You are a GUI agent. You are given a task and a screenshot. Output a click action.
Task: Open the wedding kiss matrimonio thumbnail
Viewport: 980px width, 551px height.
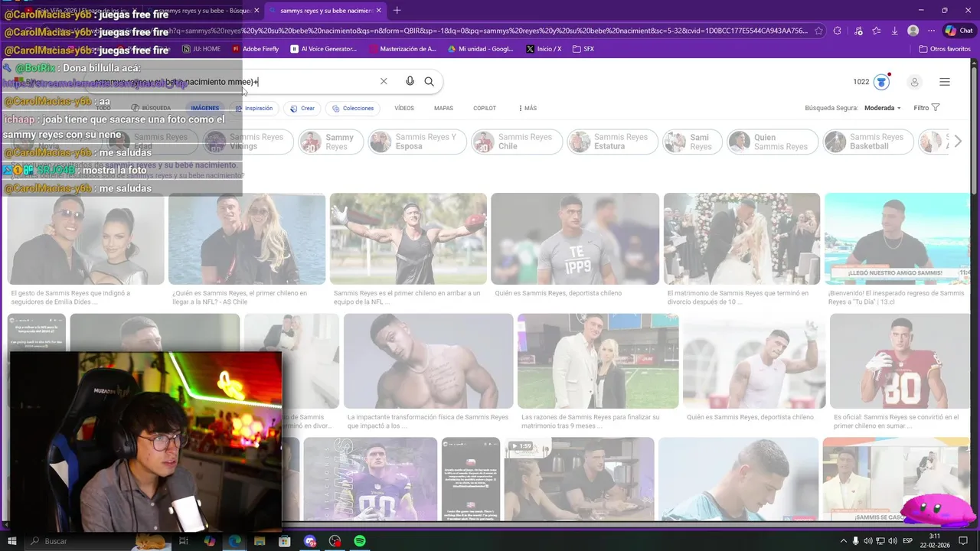[x=742, y=239]
